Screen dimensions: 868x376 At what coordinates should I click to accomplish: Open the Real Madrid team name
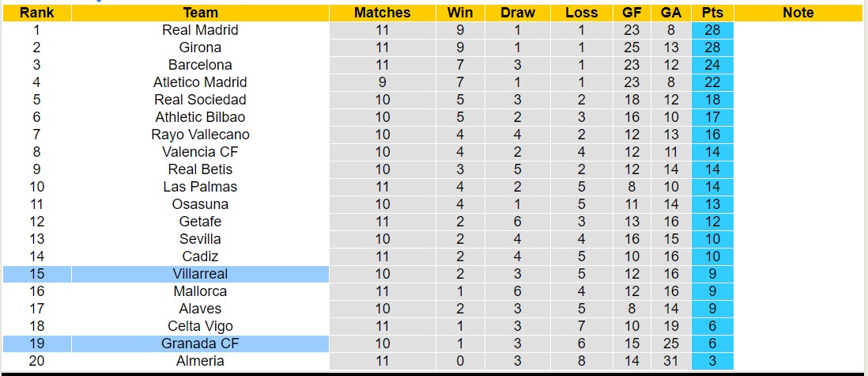click(x=200, y=30)
